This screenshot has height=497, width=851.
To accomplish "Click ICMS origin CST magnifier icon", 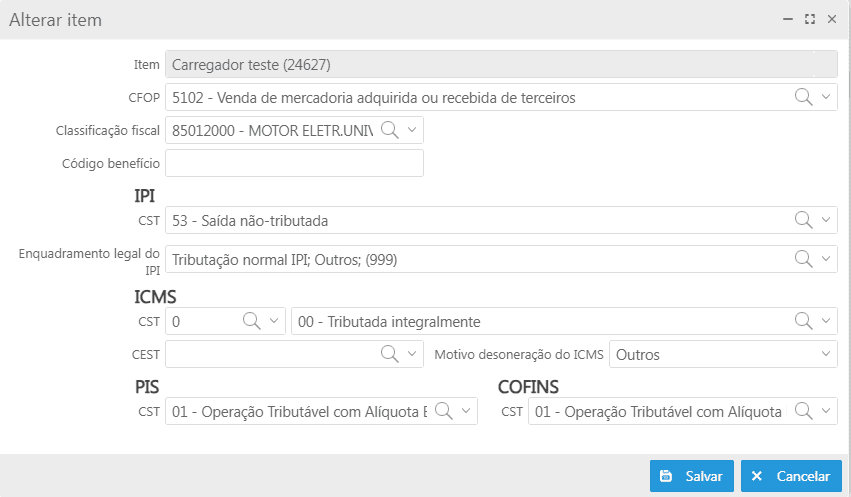I will point(251,321).
